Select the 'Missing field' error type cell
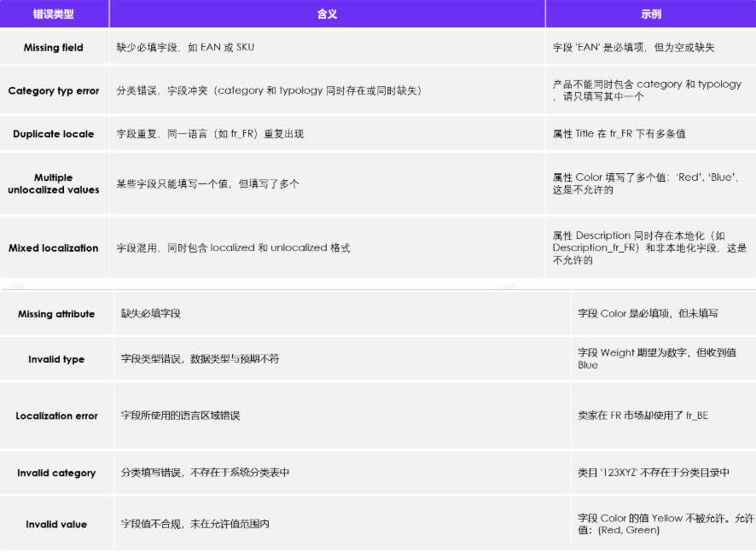756x552 pixels. click(54, 48)
